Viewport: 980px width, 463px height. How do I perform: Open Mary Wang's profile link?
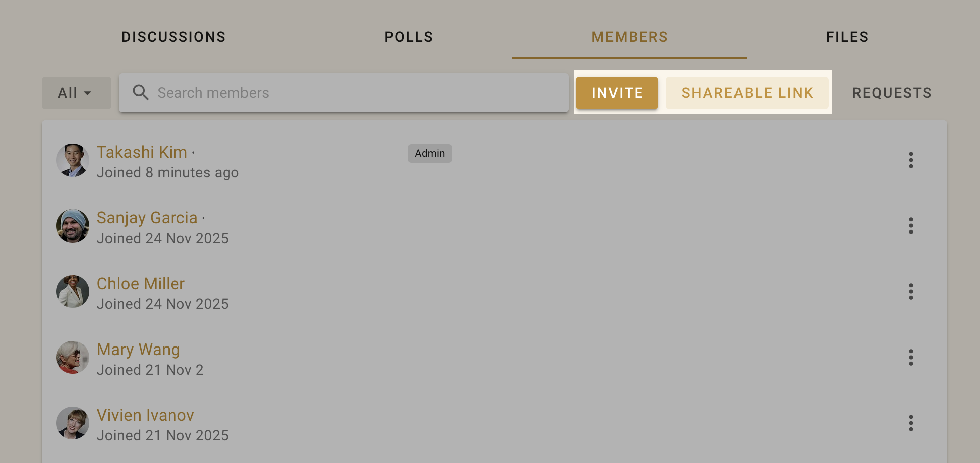point(138,350)
